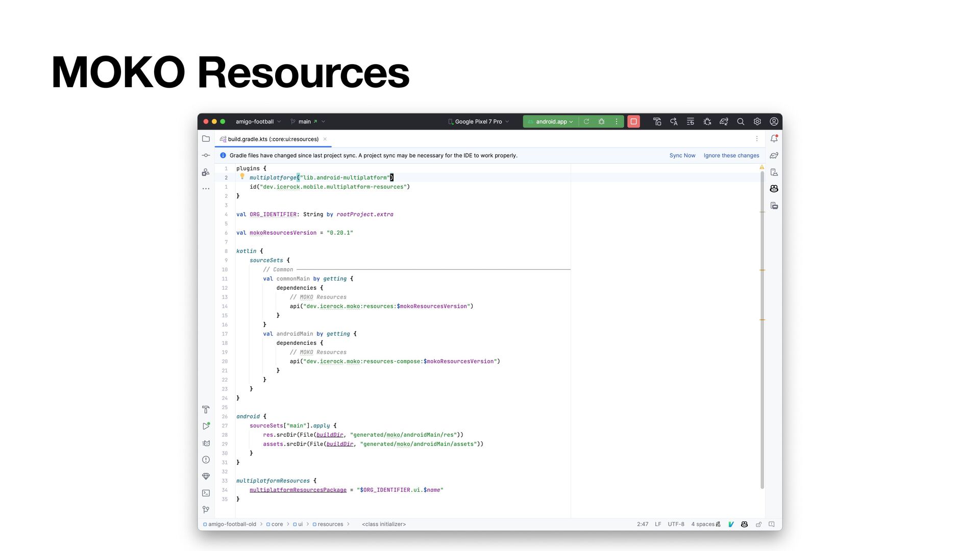
Task: Click Attach Debugger to Android Process icon
Action: point(707,121)
